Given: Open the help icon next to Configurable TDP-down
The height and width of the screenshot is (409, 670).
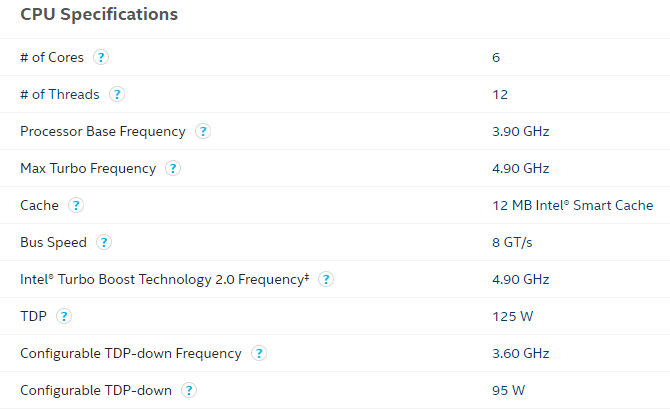Looking at the screenshot, I should [189, 390].
